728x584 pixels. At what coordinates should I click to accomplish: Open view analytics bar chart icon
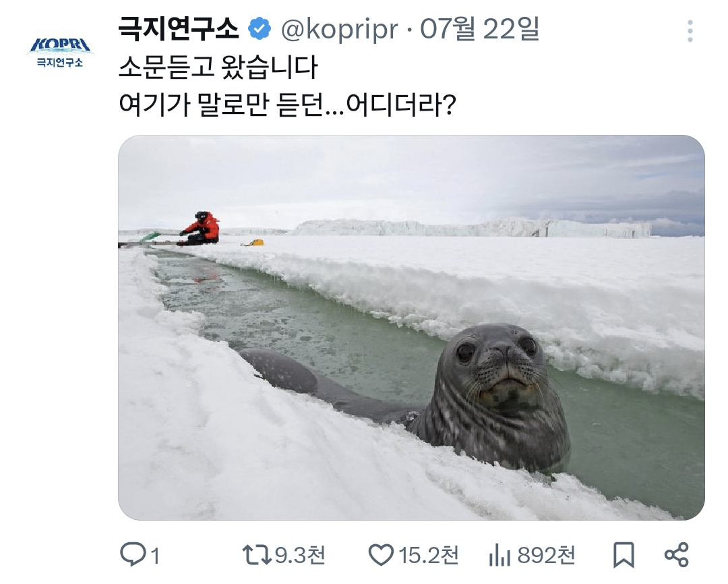click(499, 555)
